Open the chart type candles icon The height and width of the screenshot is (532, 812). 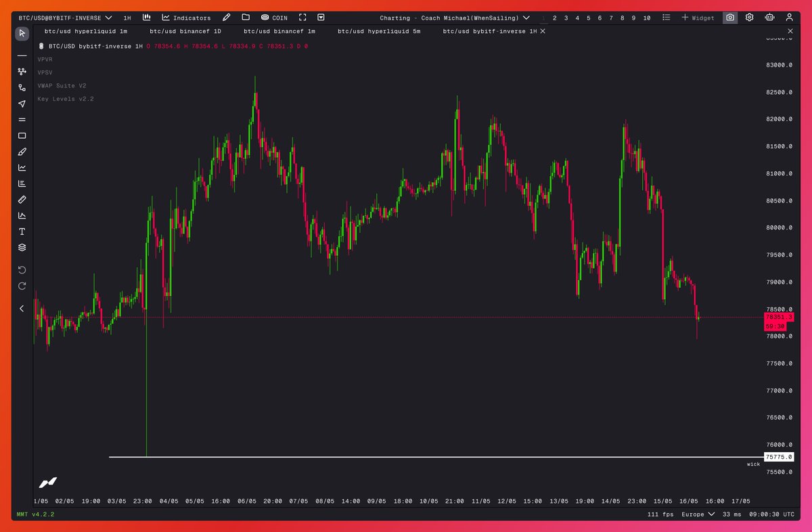click(146, 18)
